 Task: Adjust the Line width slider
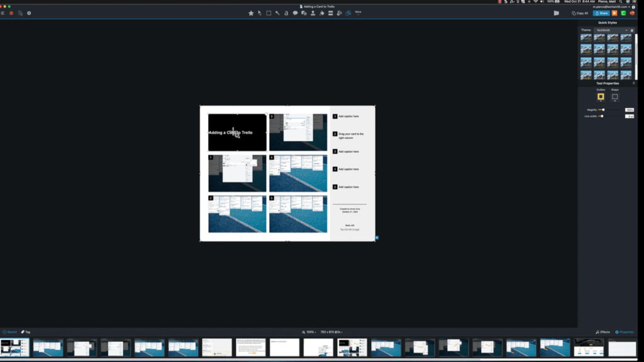point(602,116)
